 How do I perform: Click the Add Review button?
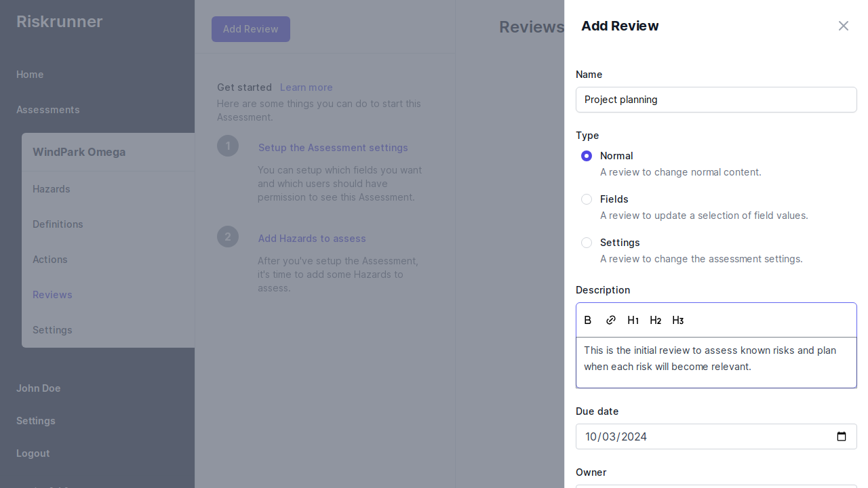(x=251, y=29)
